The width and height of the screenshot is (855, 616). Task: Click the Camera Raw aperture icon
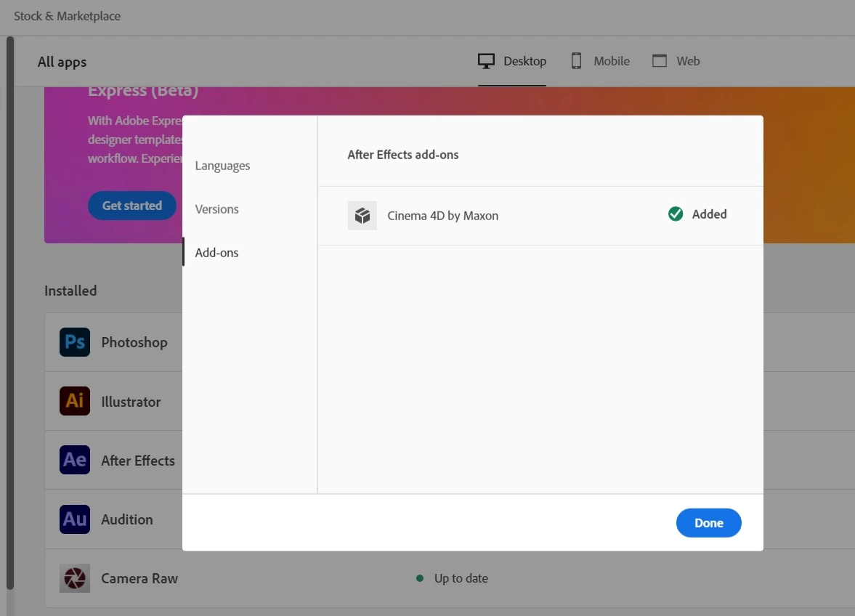(x=75, y=577)
